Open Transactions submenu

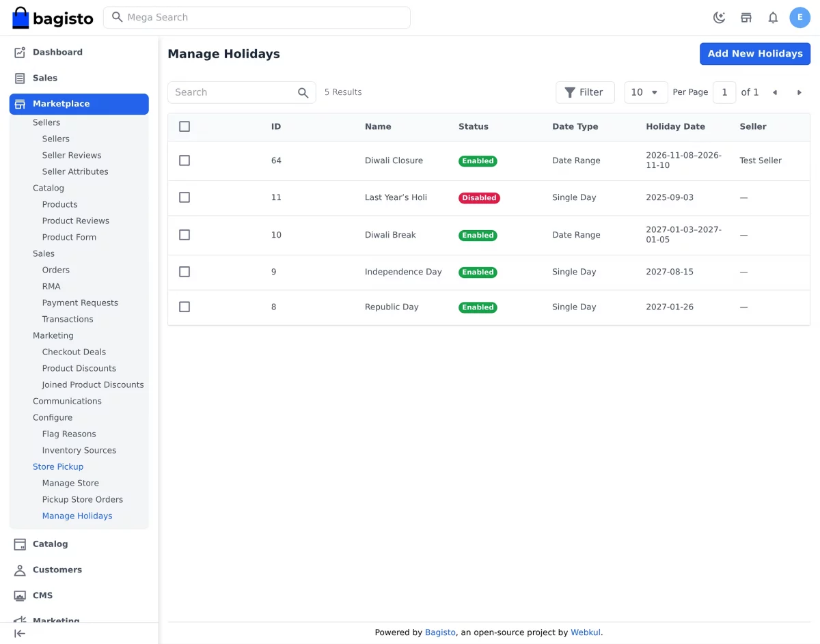(68, 319)
